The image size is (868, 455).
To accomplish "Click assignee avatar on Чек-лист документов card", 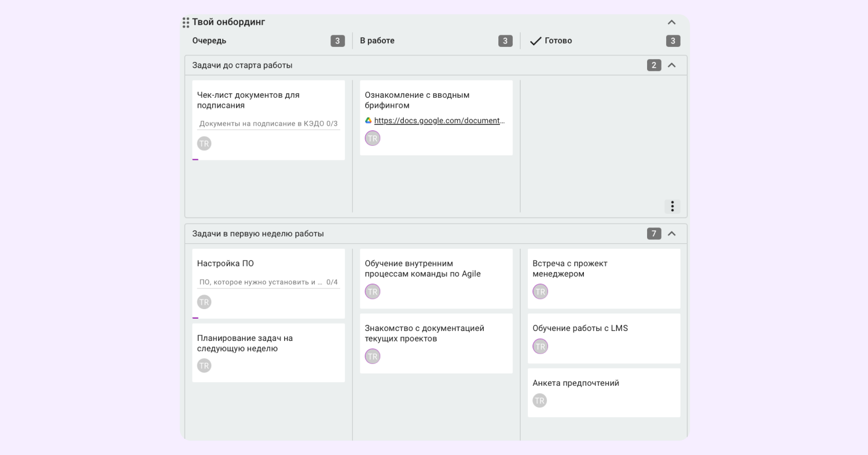I will tap(204, 144).
